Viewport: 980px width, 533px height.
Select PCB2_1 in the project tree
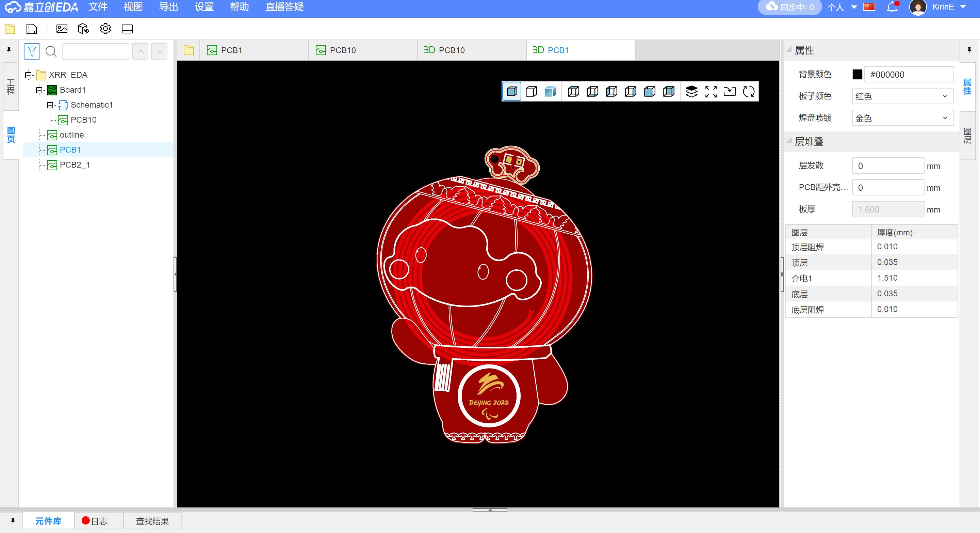[75, 164]
